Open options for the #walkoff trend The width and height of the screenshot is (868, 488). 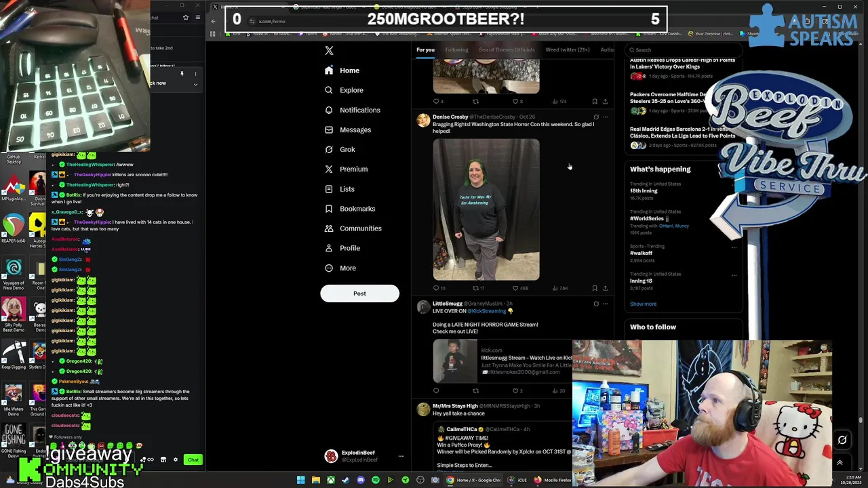point(734,247)
